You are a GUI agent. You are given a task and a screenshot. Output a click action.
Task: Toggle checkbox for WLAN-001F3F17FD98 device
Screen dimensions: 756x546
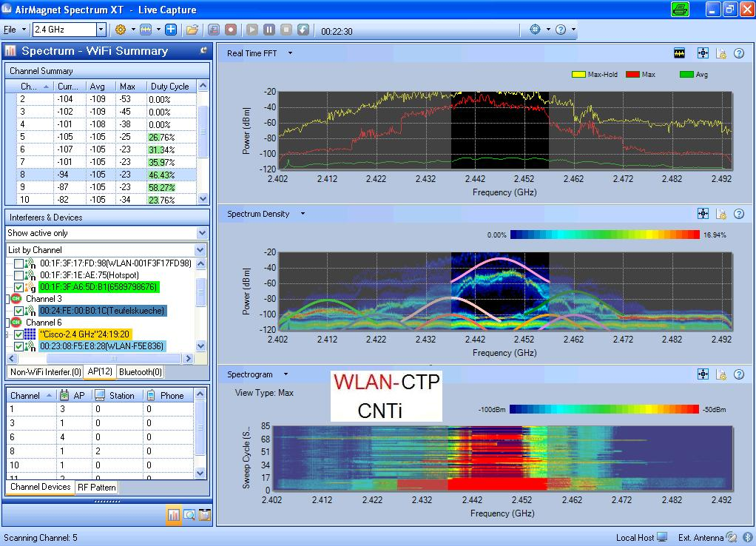tap(18, 263)
